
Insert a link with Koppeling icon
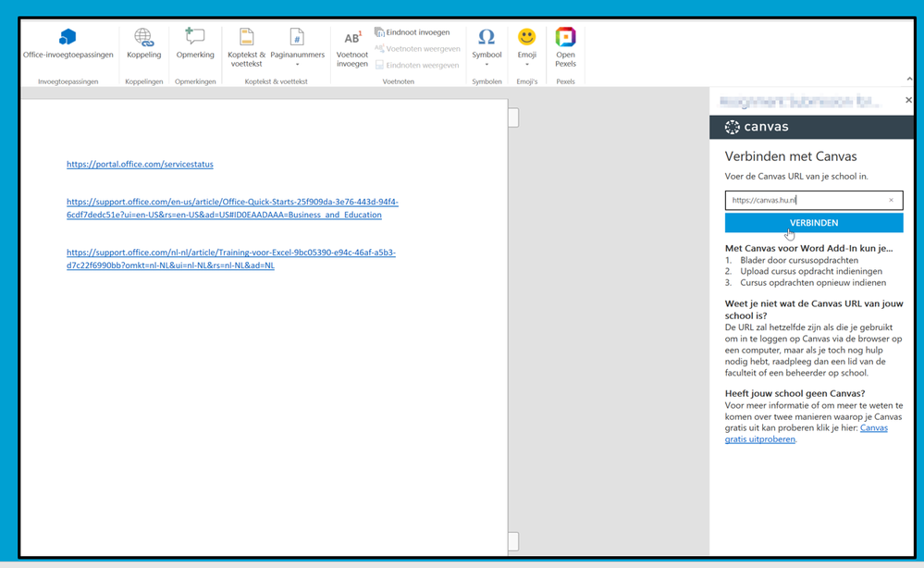(x=143, y=38)
